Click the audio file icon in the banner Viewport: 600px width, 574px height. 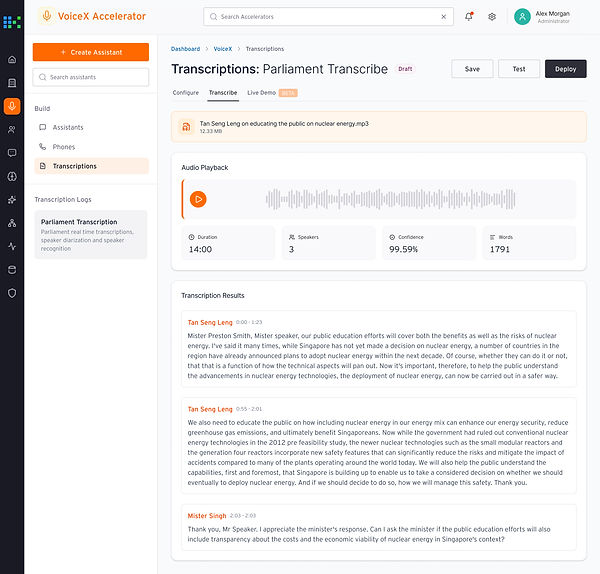[x=186, y=127]
